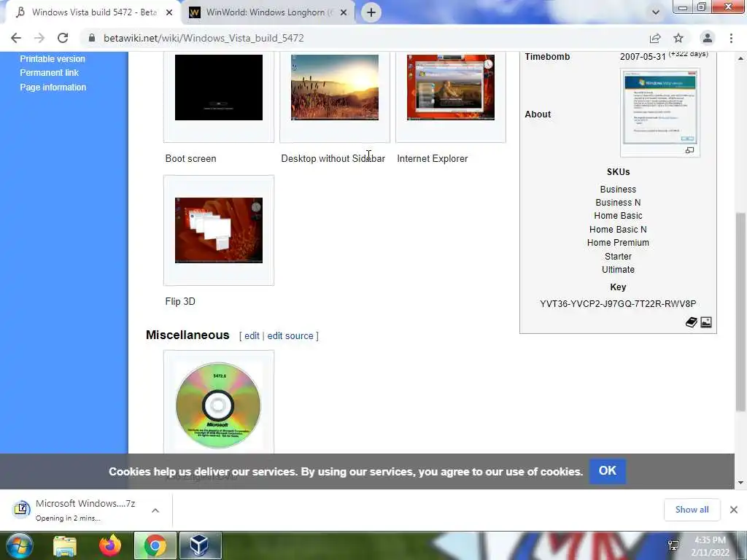Enlarge the About image via magnify icon
The image size is (747, 560).
(x=689, y=150)
